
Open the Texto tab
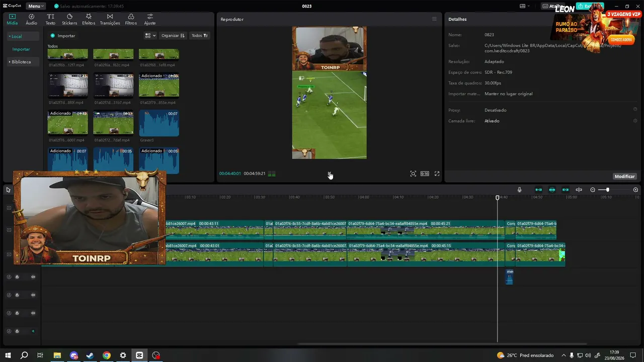[x=50, y=19]
